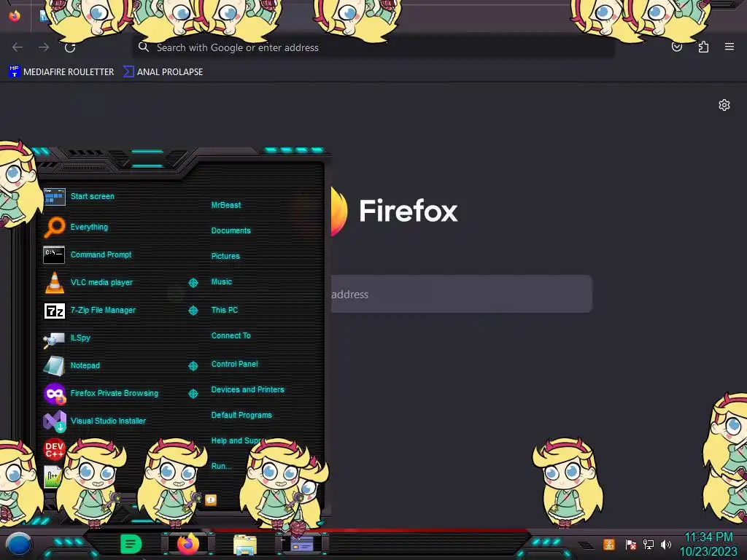The height and width of the screenshot is (560, 747).
Task: Open This PC in start menu
Action: pos(225,310)
